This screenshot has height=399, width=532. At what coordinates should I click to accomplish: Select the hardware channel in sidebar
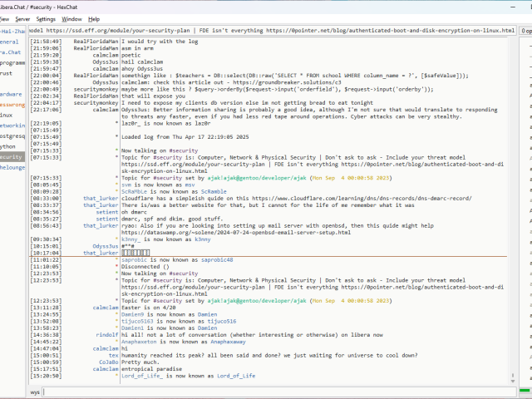point(11,94)
